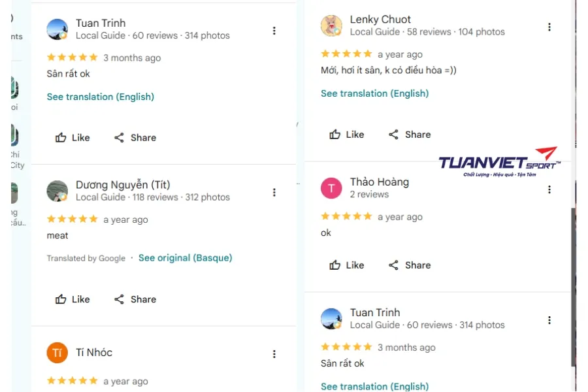Image resolution: width=588 pixels, height=392 pixels.
Task: Open more options for Dương Nguyễn (Tít) review
Action: coord(274,193)
